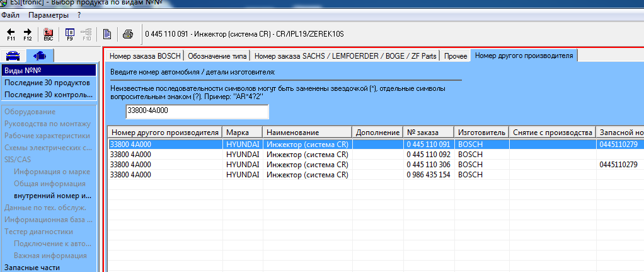Click the forward arrow F12 icon
644x272 pixels.
pos(28,34)
